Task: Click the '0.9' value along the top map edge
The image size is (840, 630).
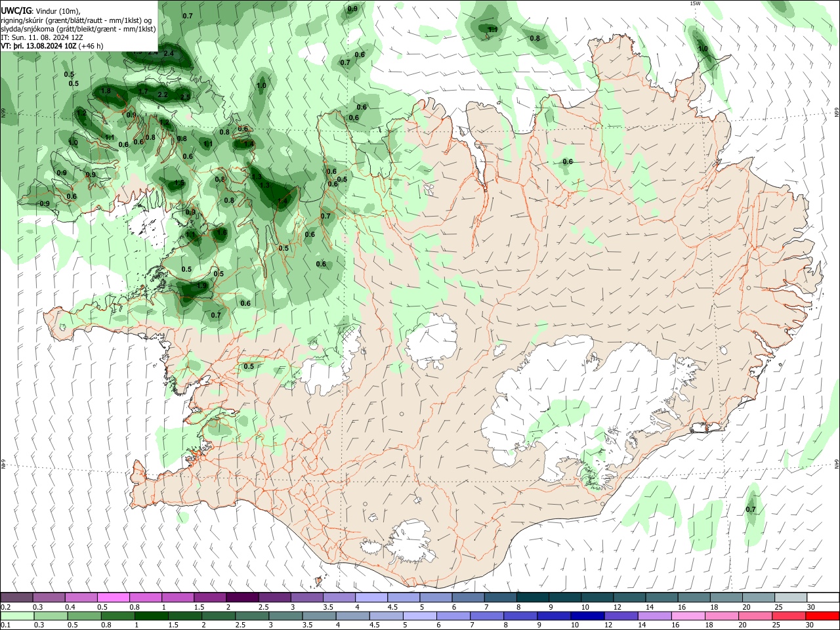Action: (352, 9)
